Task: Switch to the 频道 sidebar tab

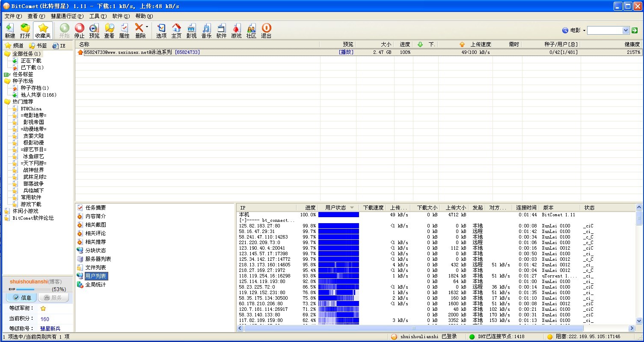Action: click(14, 46)
